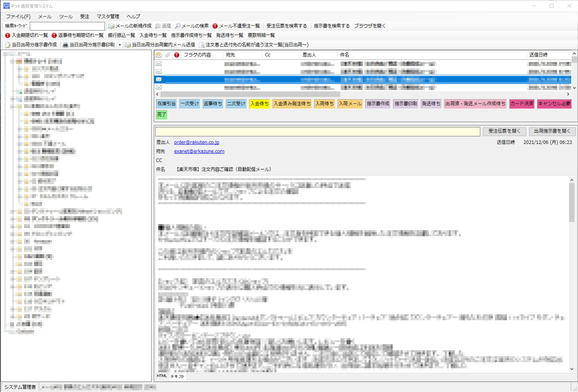Switch to the テキスト tab
The image size is (578, 392).
[x=177, y=376]
